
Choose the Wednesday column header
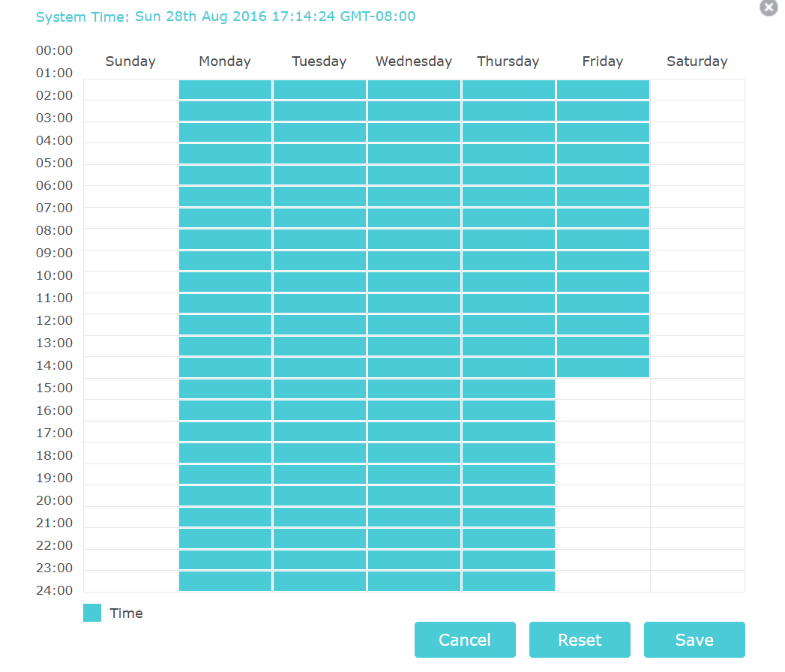tap(414, 61)
